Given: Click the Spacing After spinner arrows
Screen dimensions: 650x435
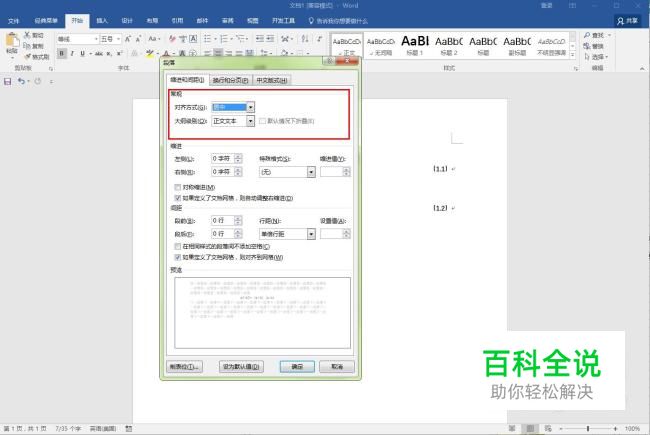Looking at the screenshot, I should coord(238,234).
